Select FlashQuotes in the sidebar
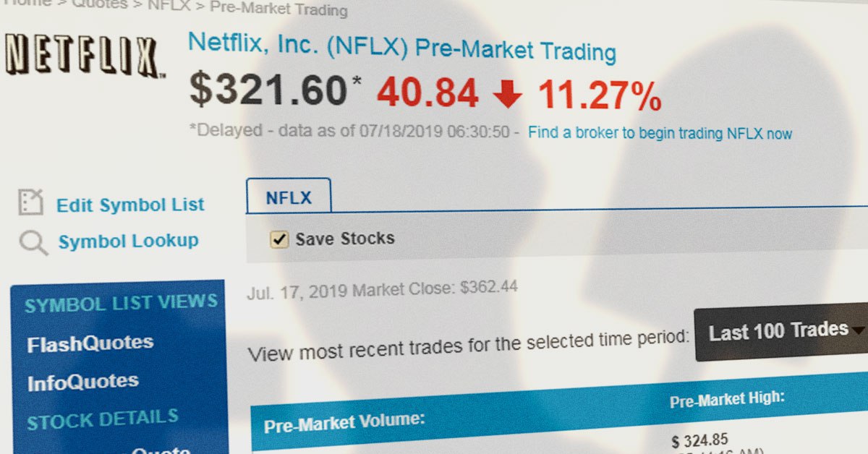The height and width of the screenshot is (454, 868). click(x=90, y=343)
